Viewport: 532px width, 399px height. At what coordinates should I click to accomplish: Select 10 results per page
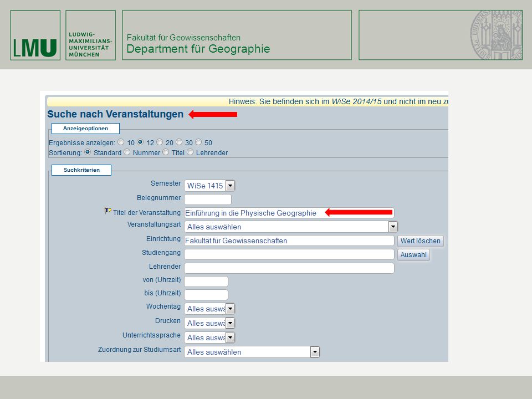[121, 142]
